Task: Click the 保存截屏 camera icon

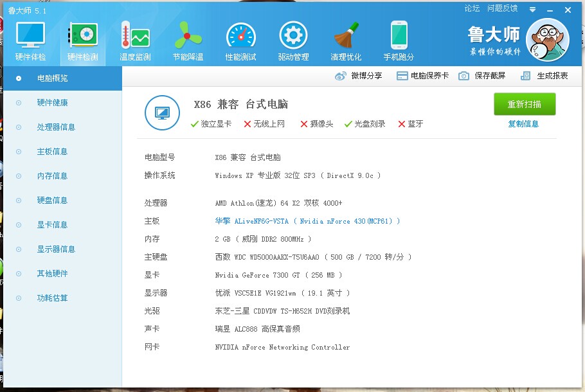Action: pyautogui.click(x=464, y=76)
